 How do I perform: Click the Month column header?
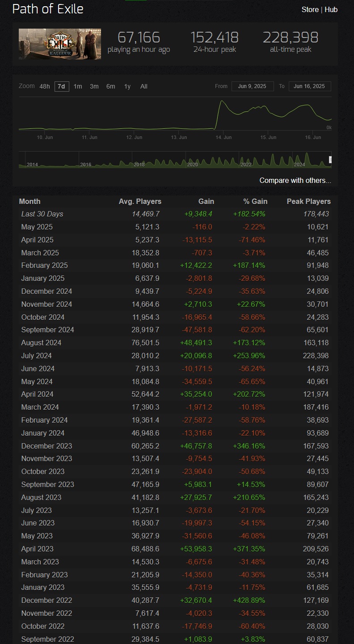point(29,201)
